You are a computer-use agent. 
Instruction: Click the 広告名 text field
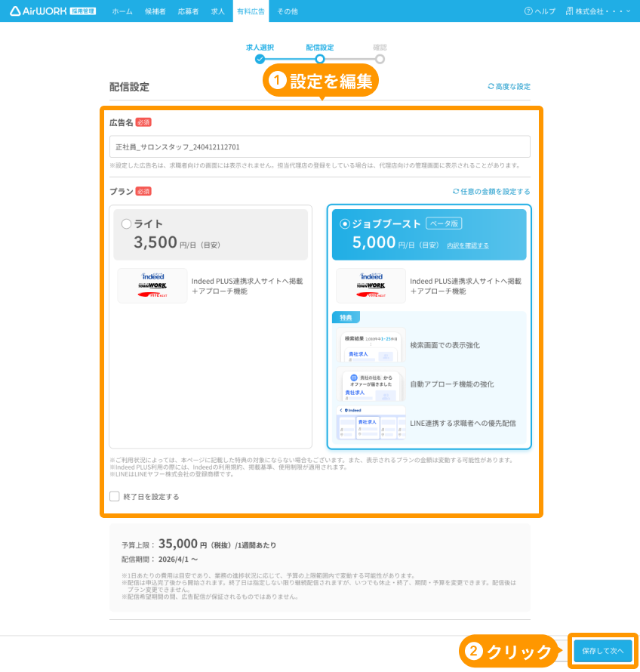pos(319,147)
